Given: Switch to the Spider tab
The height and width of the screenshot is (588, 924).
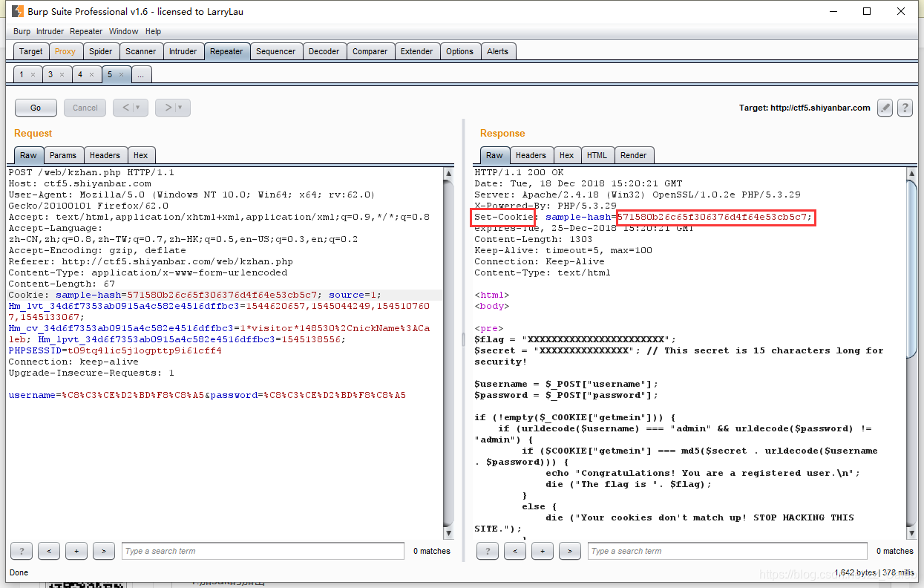Looking at the screenshot, I should click(101, 51).
